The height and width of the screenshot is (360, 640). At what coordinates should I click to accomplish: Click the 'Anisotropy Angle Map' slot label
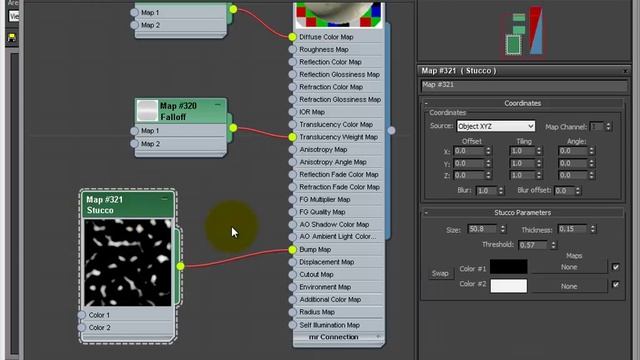333,162
